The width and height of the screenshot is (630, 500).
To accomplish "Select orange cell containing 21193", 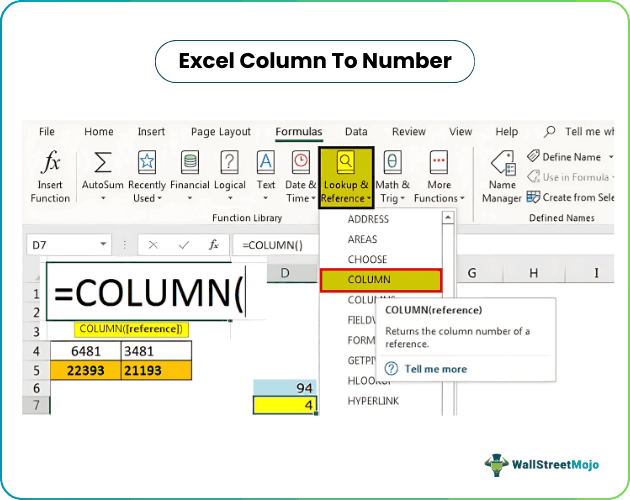I will click(x=156, y=370).
